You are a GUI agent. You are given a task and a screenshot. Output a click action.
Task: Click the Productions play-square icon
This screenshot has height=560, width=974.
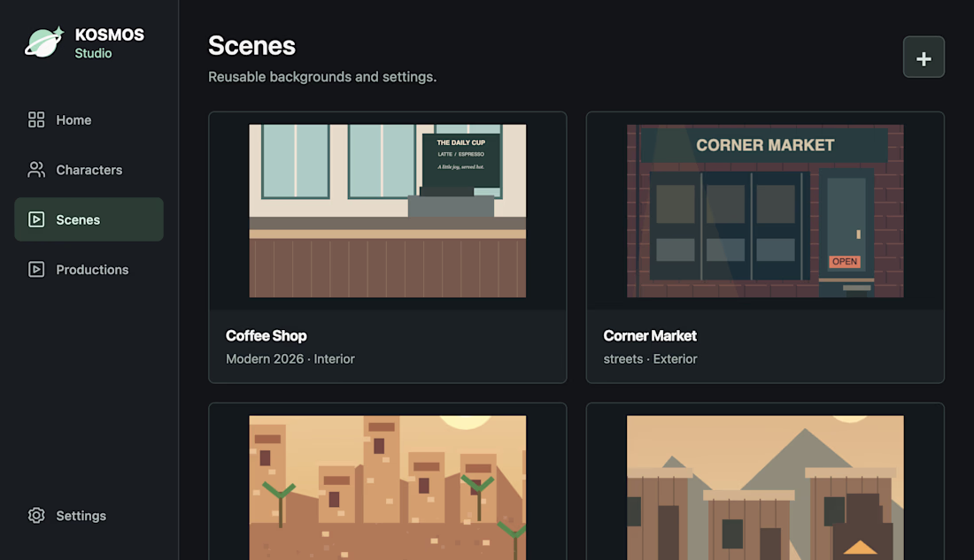click(x=36, y=270)
